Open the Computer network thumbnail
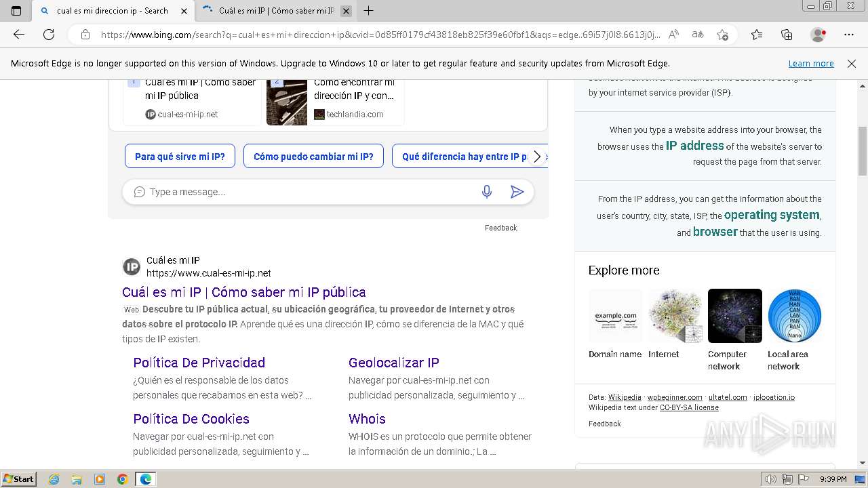868x488 pixels. tap(735, 316)
